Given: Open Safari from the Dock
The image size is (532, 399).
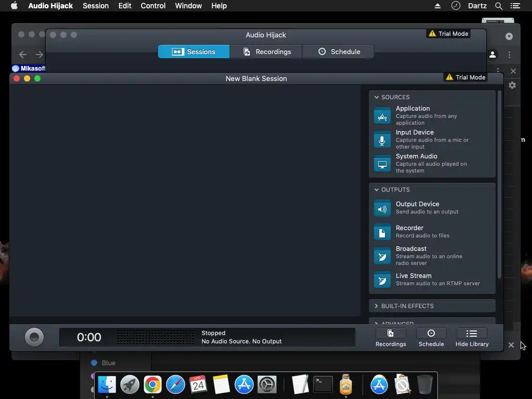Looking at the screenshot, I should pos(176,384).
